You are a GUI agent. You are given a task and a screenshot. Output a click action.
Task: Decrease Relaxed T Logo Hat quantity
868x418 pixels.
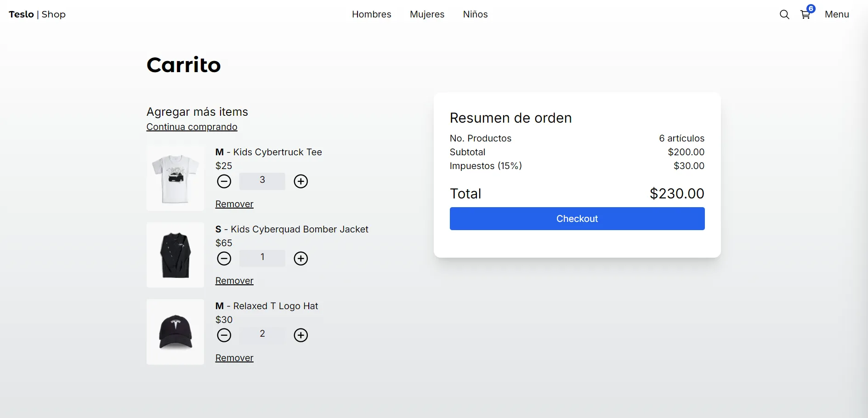click(x=224, y=335)
